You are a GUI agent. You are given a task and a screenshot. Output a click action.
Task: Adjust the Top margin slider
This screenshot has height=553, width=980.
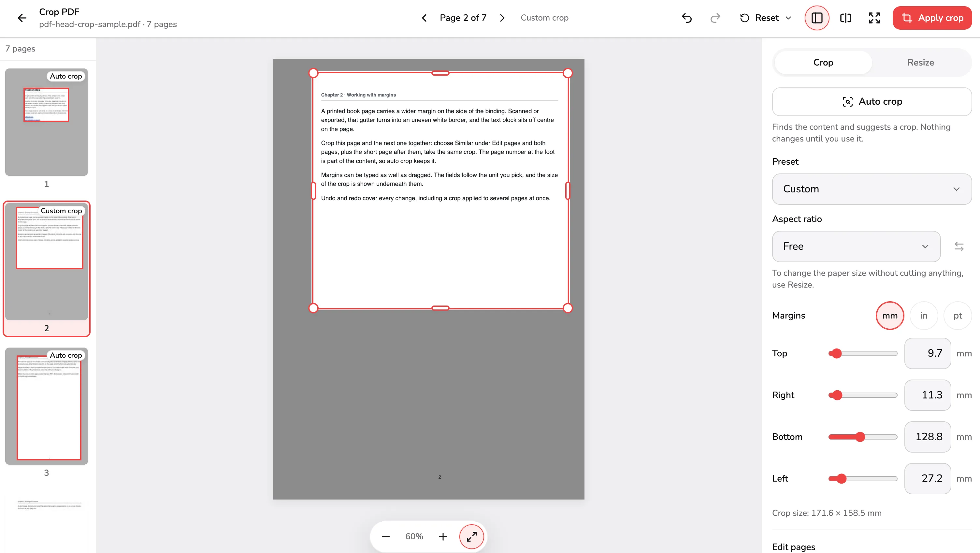click(x=863, y=353)
